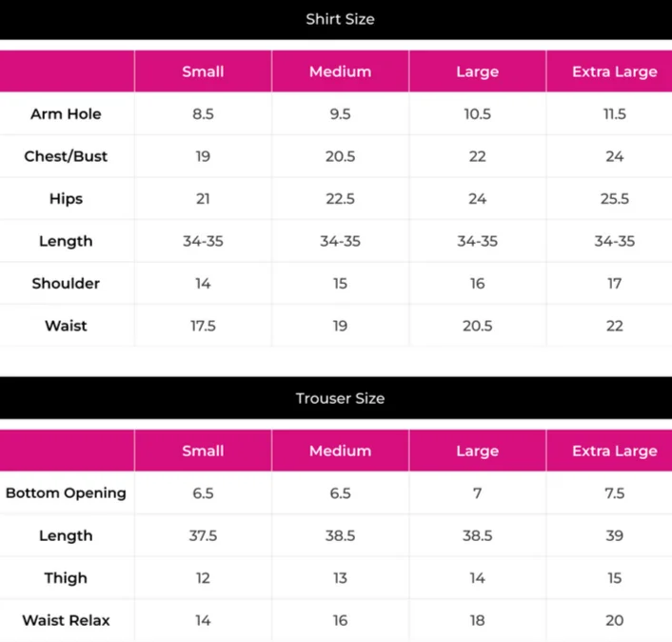This screenshot has width=672, height=642.
Task: Select Extra Large trouser Length value 39
Action: [614, 535]
